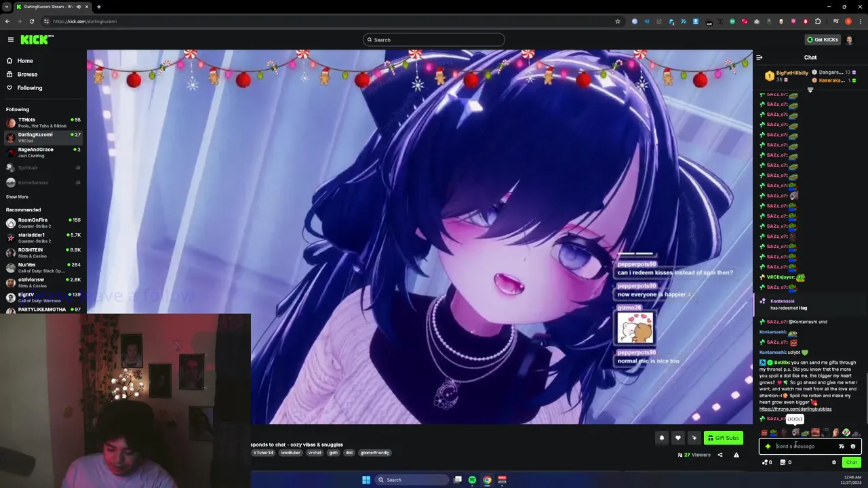Image resolution: width=868 pixels, height=488 pixels.
Task: Open the hamburger sidebar menu
Action: click(x=11, y=40)
